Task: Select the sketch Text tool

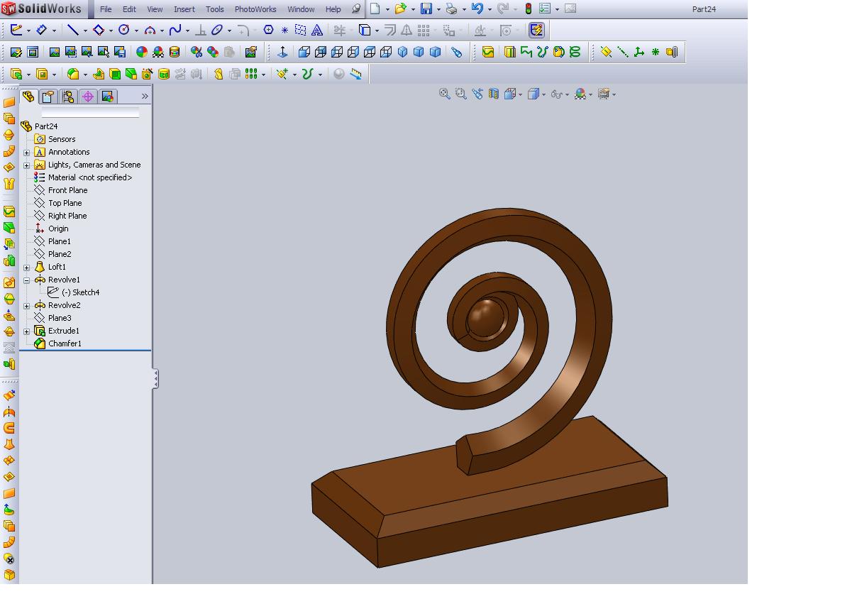Action: pyautogui.click(x=317, y=31)
